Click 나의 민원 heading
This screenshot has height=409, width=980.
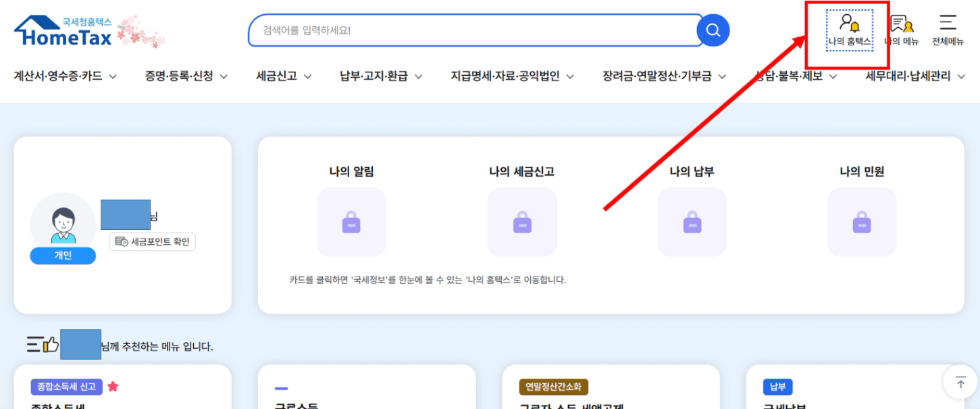pos(862,172)
